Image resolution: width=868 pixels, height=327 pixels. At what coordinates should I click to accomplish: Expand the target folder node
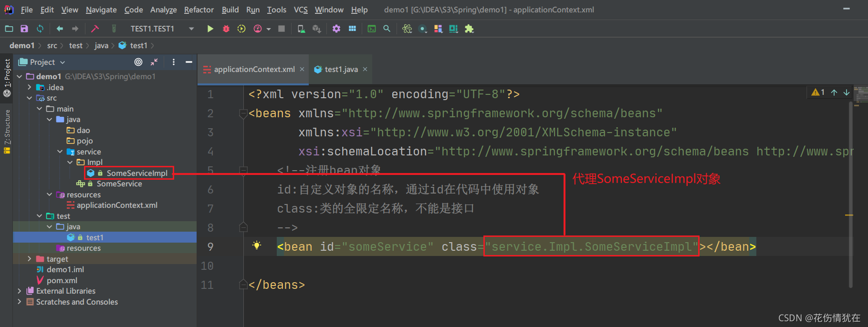point(30,259)
